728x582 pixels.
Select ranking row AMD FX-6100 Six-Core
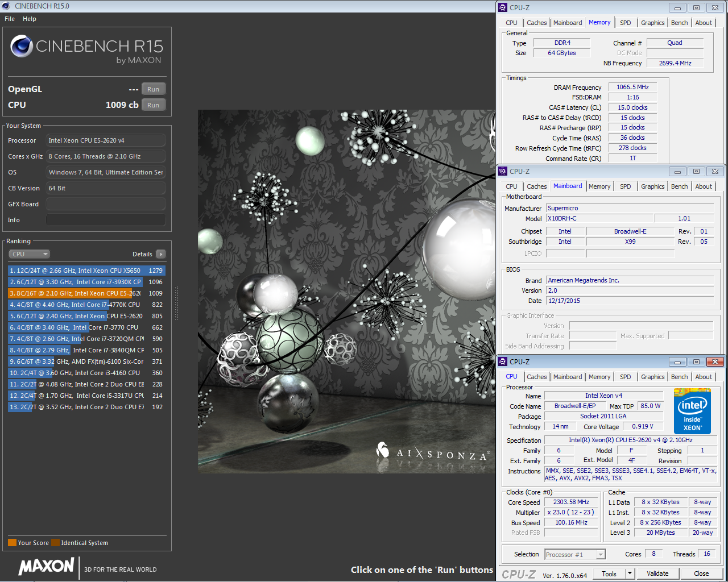coord(86,361)
